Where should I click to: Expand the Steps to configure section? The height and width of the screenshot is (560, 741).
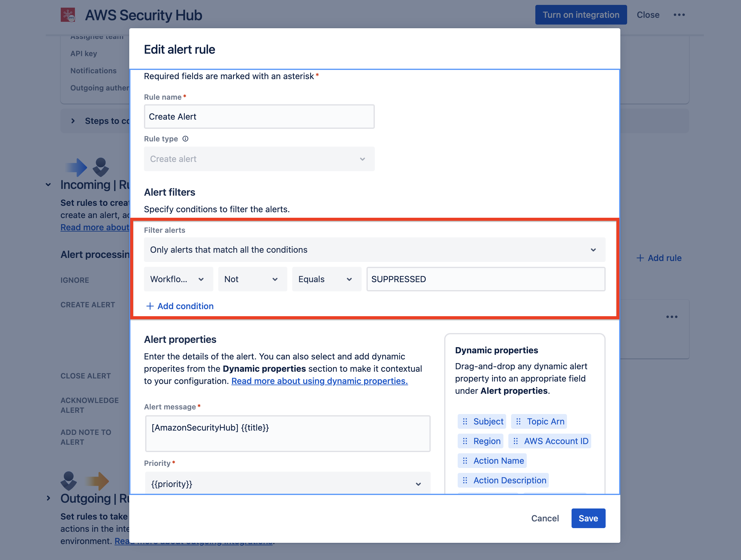[x=73, y=121]
